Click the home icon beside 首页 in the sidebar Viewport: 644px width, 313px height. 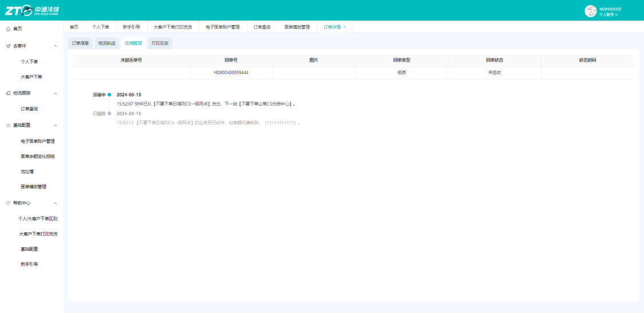pos(8,29)
